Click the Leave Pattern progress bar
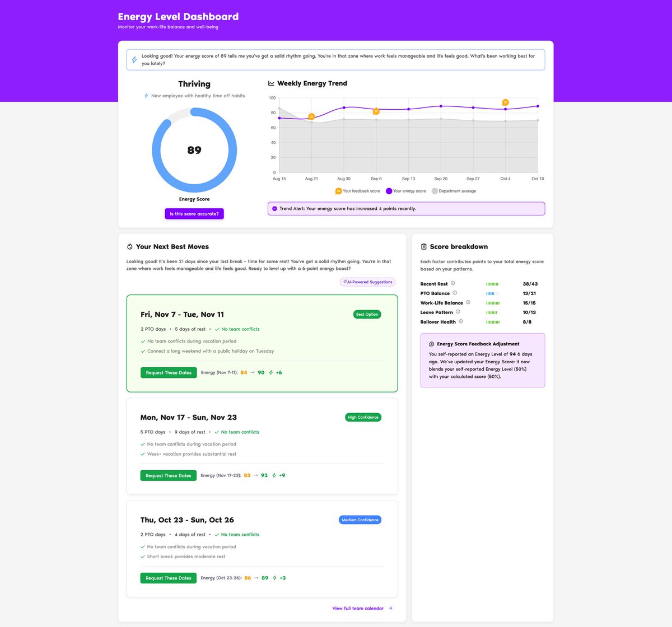 click(493, 312)
